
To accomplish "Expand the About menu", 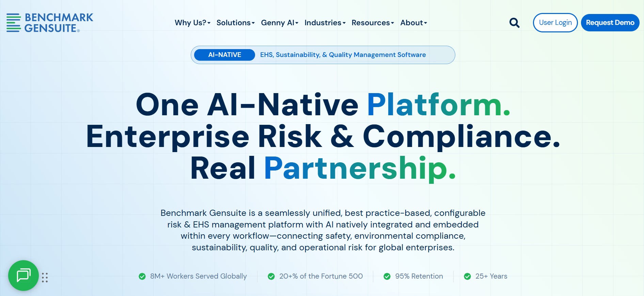I will click(x=413, y=23).
